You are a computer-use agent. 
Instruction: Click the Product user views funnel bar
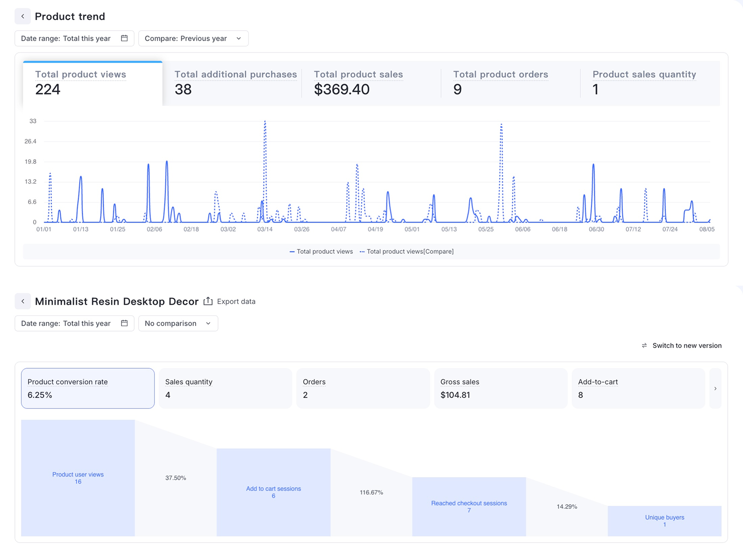click(x=78, y=478)
